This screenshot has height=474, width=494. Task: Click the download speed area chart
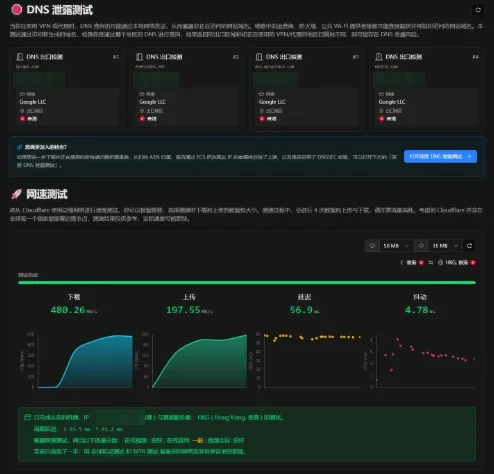point(85,361)
